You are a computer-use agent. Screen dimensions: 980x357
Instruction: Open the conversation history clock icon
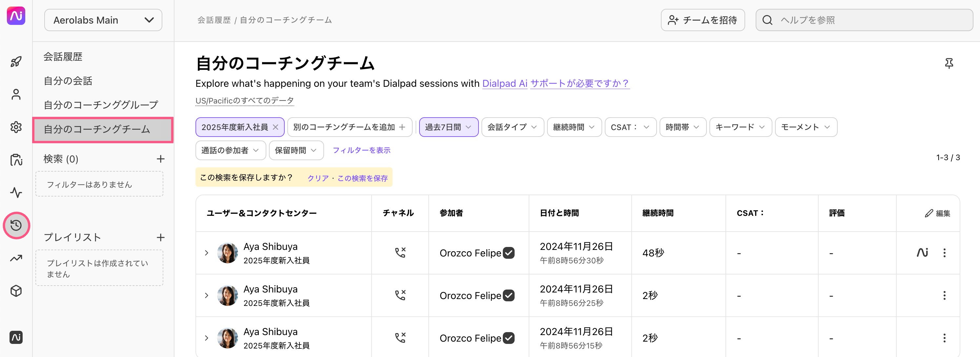[x=16, y=225]
